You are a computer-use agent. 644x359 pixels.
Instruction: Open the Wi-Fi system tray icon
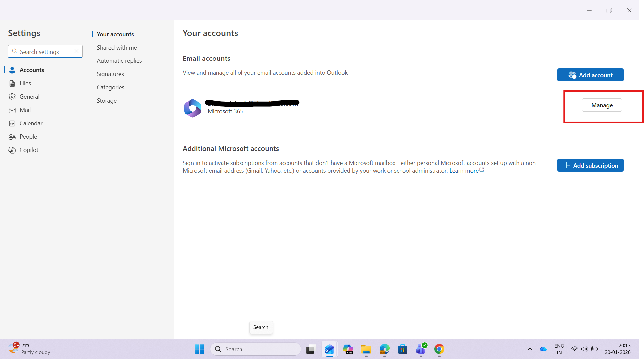click(575, 349)
